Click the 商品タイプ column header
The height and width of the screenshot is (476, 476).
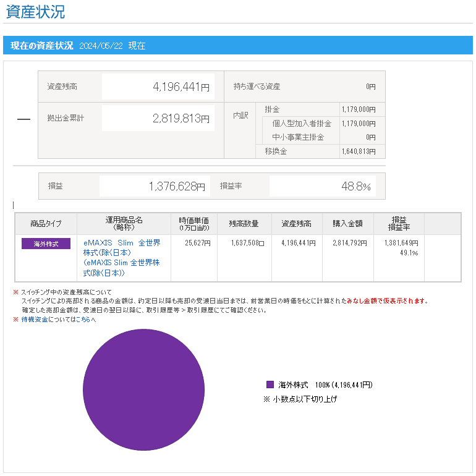(x=46, y=224)
